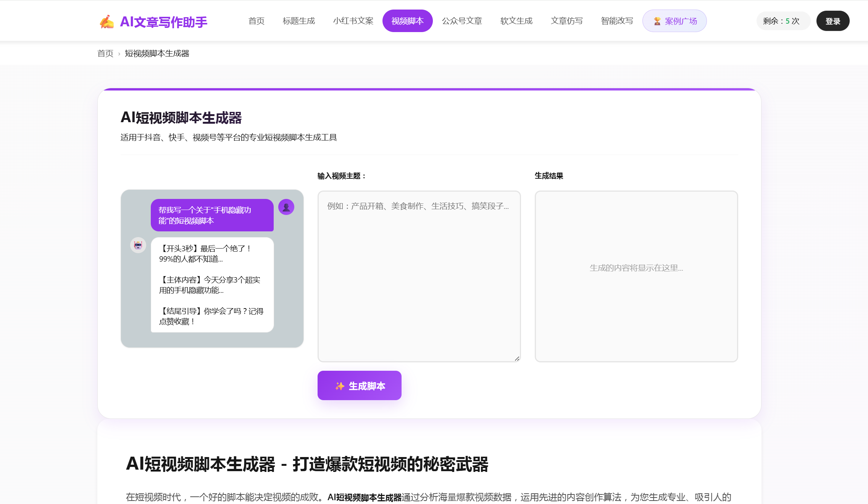
Task: Open the 文章仿写 tool
Action: tap(566, 21)
